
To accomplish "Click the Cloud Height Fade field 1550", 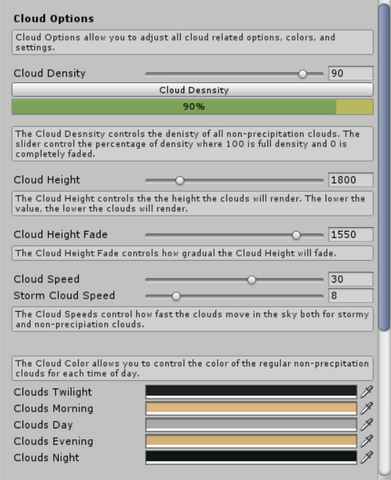I will tap(351, 235).
